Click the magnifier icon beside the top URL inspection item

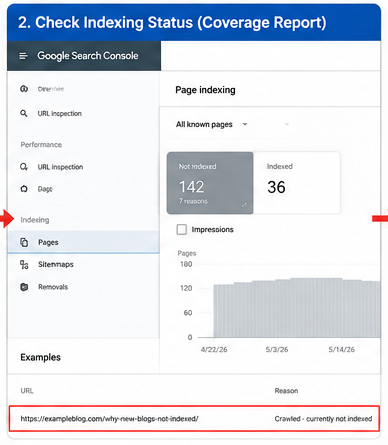[24, 114]
